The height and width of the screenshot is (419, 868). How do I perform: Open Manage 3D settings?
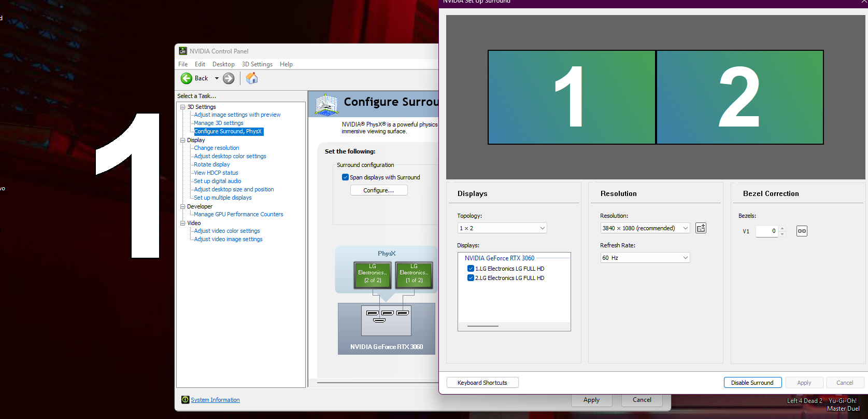(219, 123)
